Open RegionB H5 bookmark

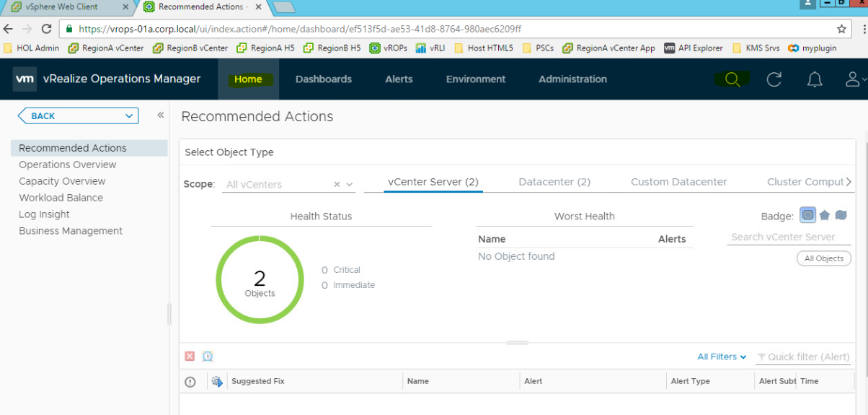[x=332, y=48]
